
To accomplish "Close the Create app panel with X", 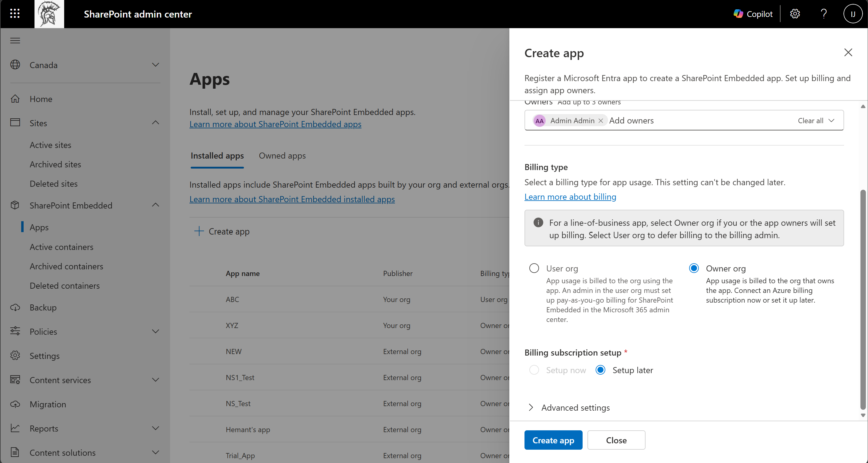I will (848, 53).
